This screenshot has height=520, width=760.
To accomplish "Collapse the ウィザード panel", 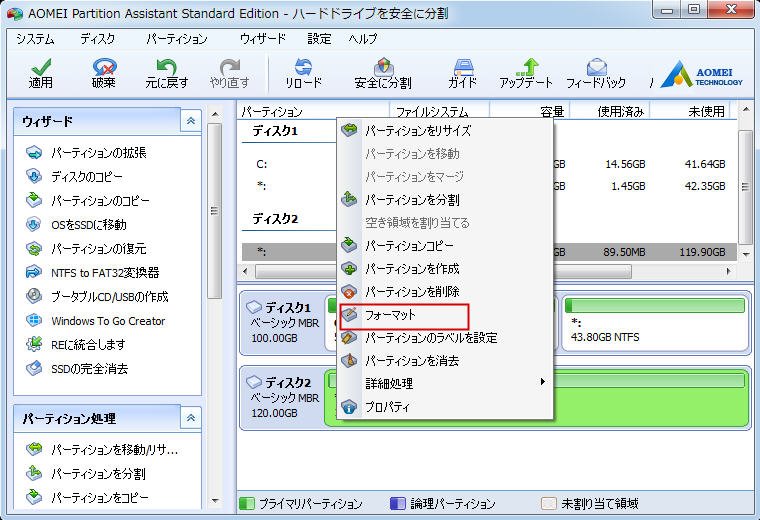I will pyautogui.click(x=191, y=121).
